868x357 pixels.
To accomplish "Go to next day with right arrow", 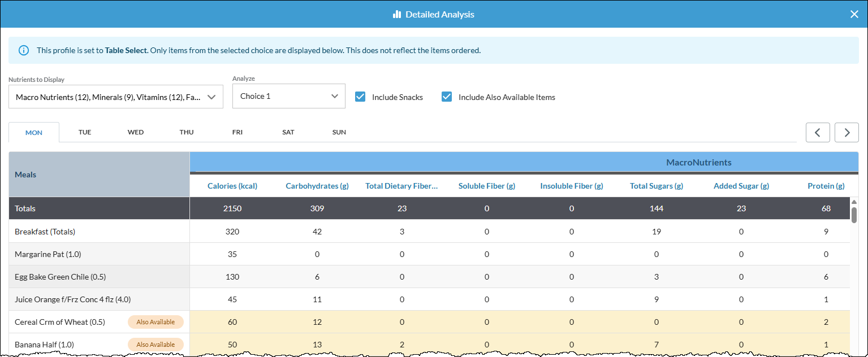I will pyautogui.click(x=847, y=132).
